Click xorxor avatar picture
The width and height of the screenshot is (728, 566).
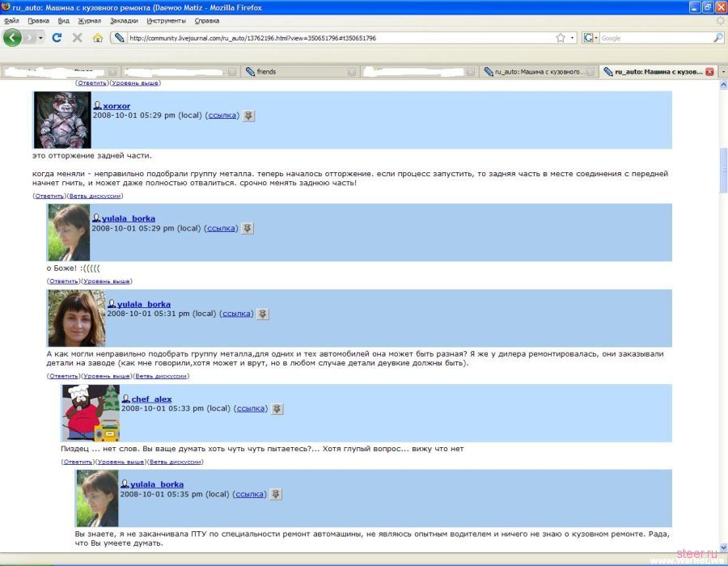(x=62, y=120)
